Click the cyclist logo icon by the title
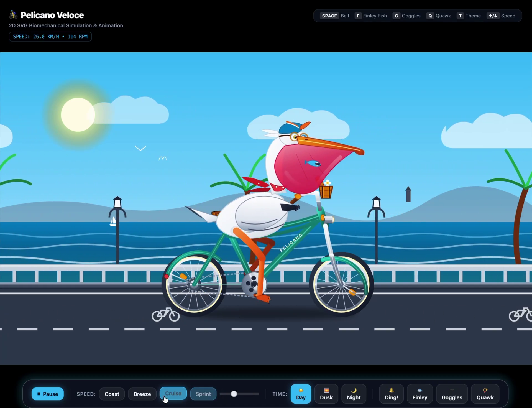Screen dimensions: 532x408 pos(13,15)
